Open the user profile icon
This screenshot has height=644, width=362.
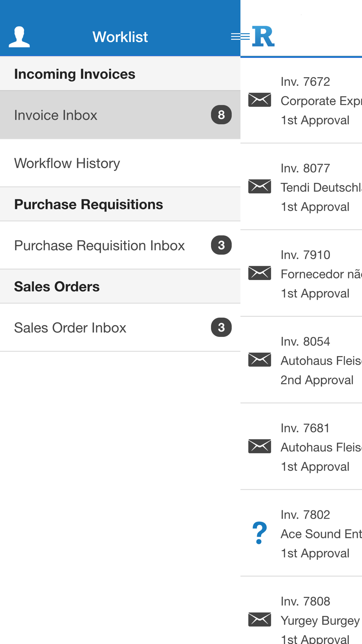(19, 37)
